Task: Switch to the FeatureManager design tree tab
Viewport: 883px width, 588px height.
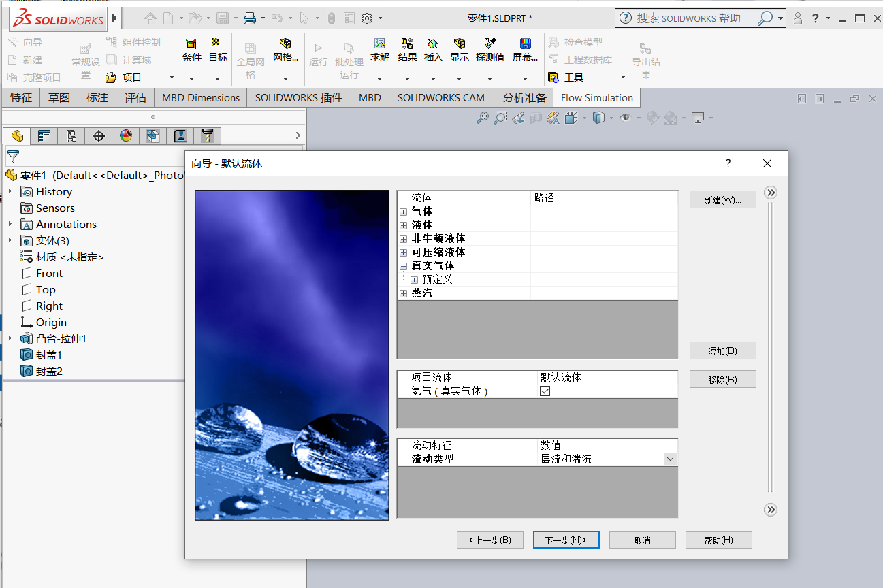Action: click(x=16, y=136)
